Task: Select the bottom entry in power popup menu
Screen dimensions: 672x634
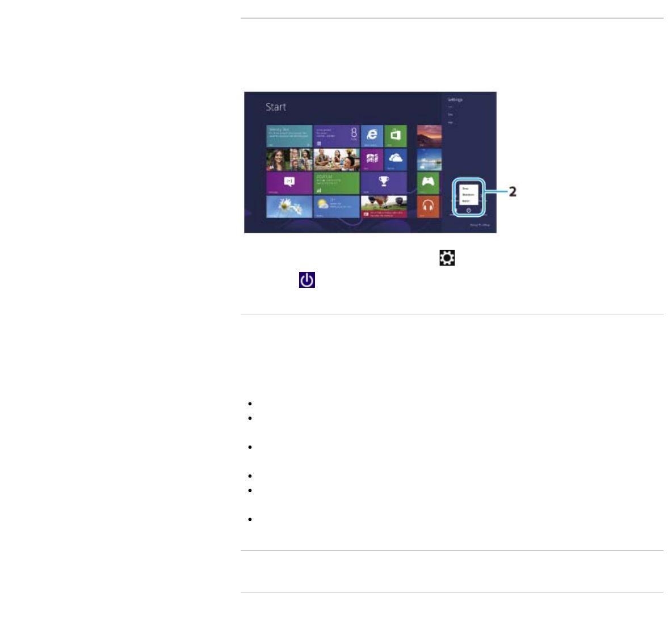Action: [467, 200]
